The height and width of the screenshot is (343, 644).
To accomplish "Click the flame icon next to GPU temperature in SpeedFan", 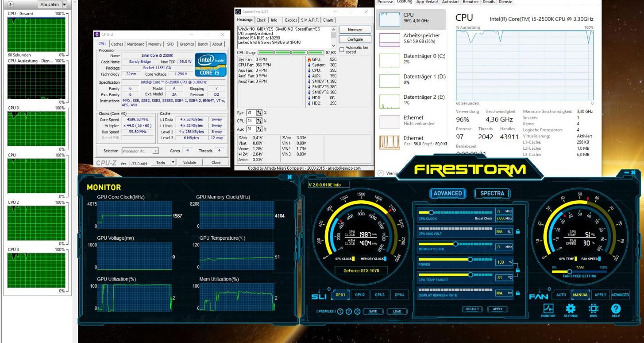I will 309,59.
